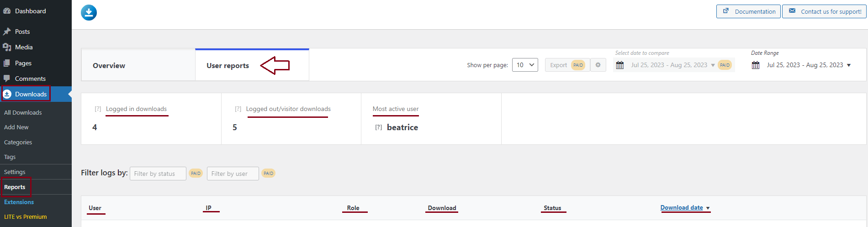Toggle sort arrow on Download date column
This screenshot has height=227, width=868.
708,208
